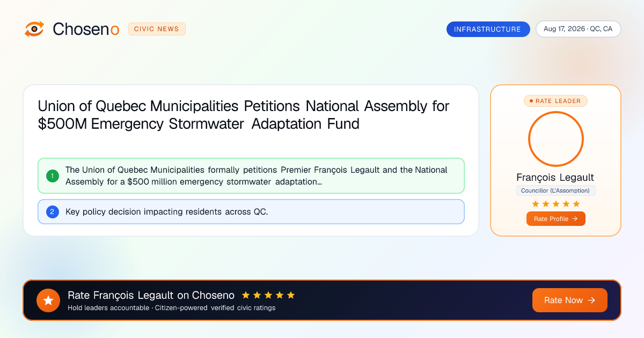Click the five stars under the Councillor label
Viewport: 644px width, 338px height.
click(x=555, y=204)
